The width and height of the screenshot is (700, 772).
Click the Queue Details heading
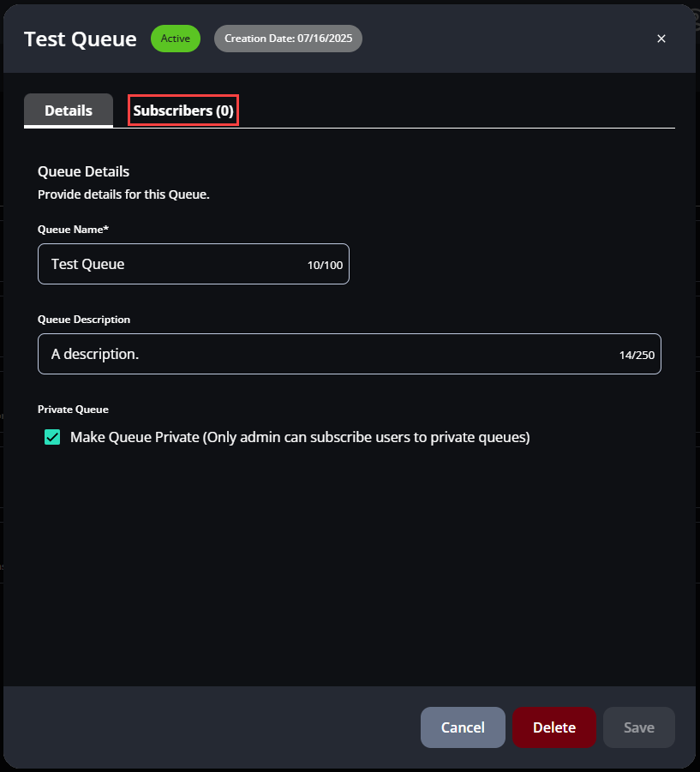(x=83, y=171)
